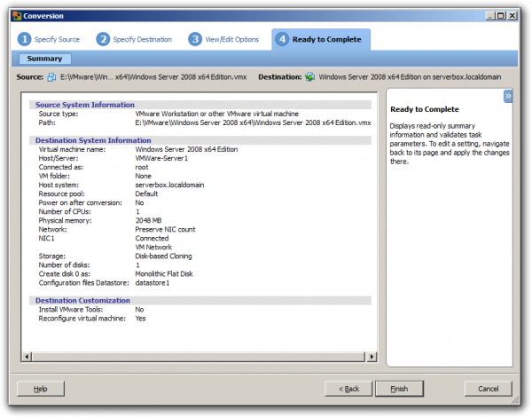Click the horizontal scrollbar left arrow

coord(27,357)
